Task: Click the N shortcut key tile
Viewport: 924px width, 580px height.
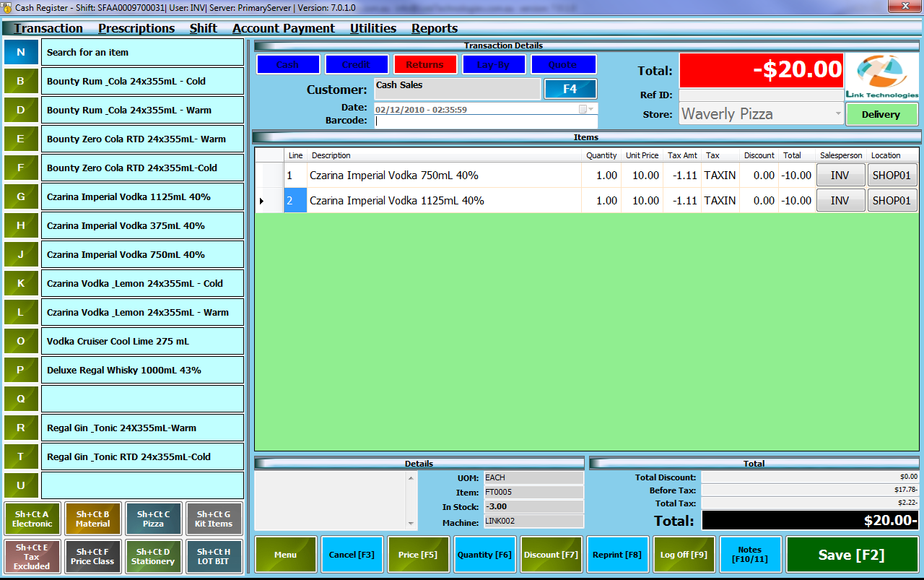Action: [21, 52]
